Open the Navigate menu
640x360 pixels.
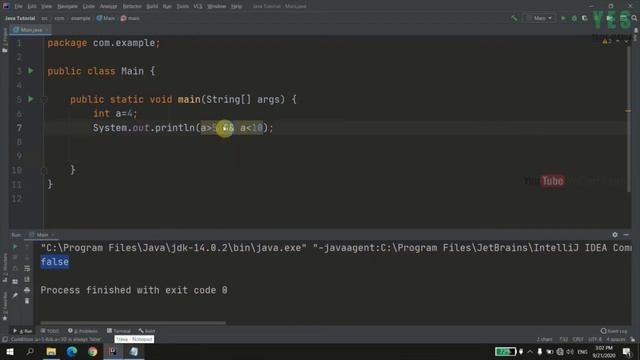pos(67,7)
